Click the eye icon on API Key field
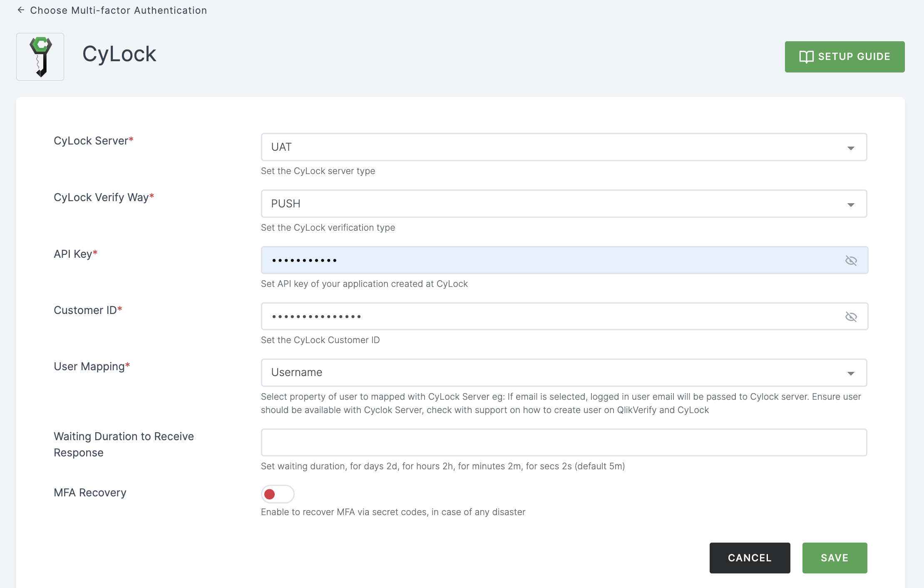Screen dimensions: 924x588 pos(851,260)
